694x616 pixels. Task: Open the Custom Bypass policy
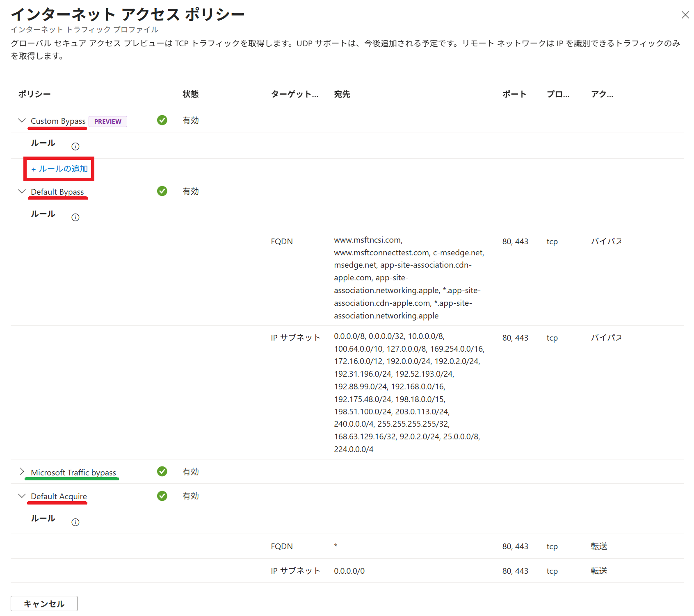pos(58,120)
